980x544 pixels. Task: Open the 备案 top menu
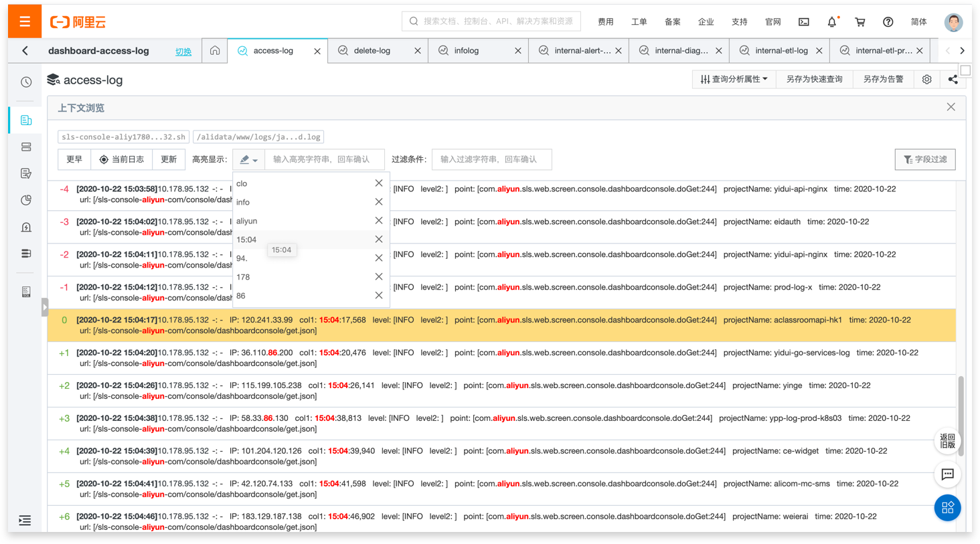(x=673, y=22)
